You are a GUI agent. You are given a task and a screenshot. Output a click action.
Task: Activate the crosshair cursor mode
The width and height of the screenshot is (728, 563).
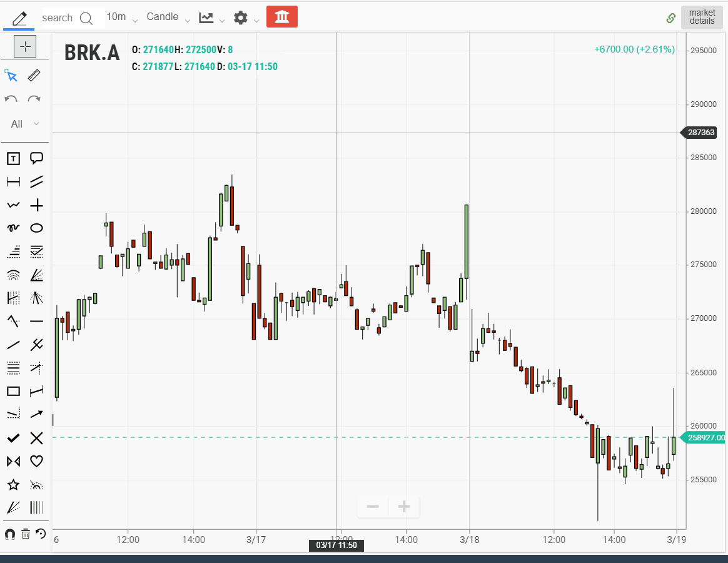[x=25, y=46]
